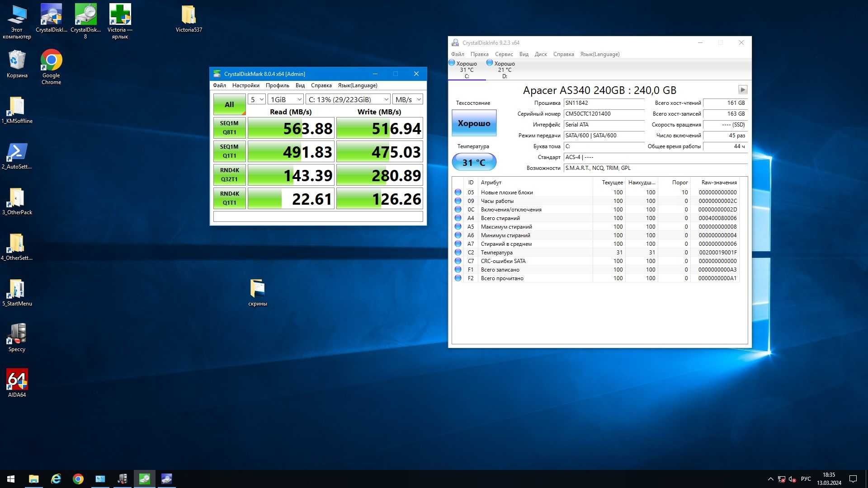Switch to CrystalDiskMark taskbar icon
Screen dimensions: 868x488
pyautogui.click(x=144, y=479)
